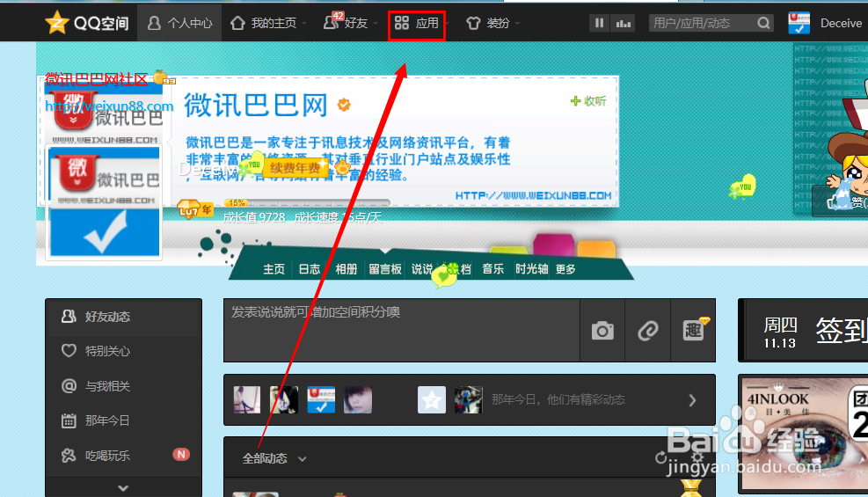868x497 pixels.
Task: Click the LV7 year-member badge
Action: [194, 209]
